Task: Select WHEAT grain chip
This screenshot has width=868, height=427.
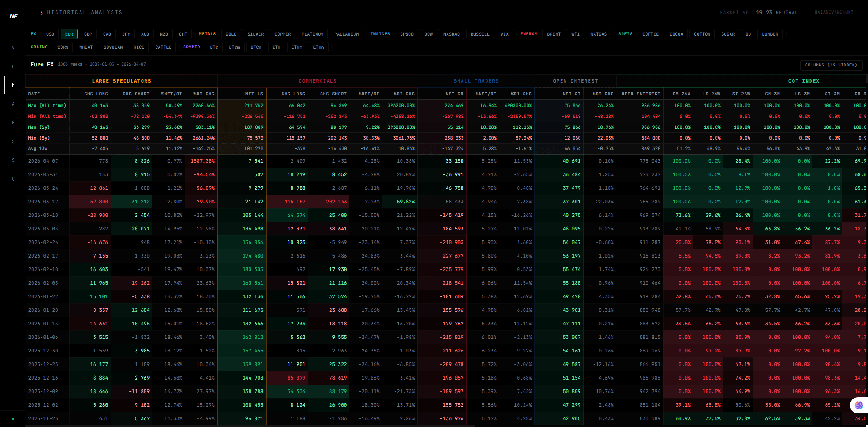Action: coord(86,47)
